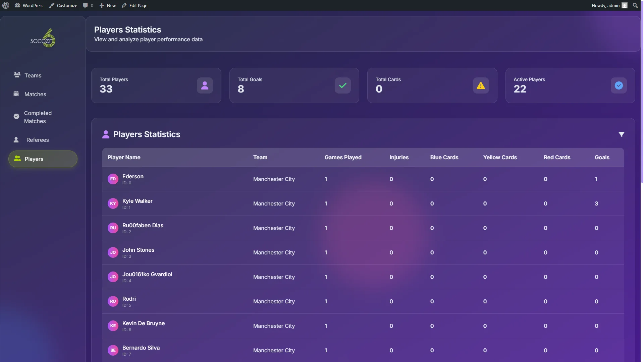Click the Injuries column header
Image resolution: width=644 pixels, height=362 pixels.
(x=399, y=158)
